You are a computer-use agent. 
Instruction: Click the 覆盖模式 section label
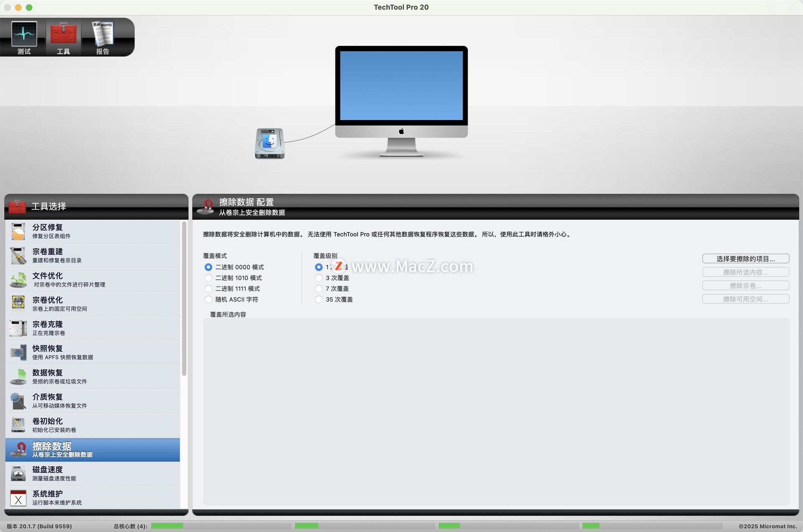(215, 256)
